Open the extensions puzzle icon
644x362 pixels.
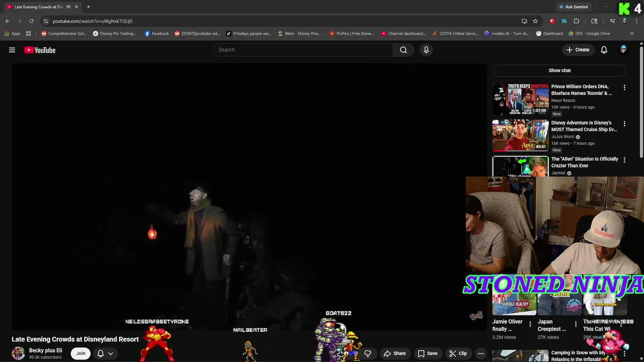coord(577,21)
